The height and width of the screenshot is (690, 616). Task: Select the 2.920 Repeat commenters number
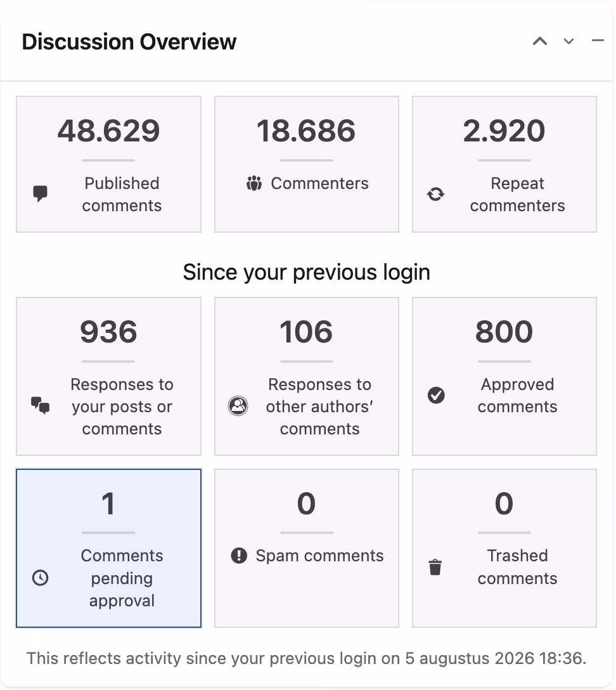coord(504,131)
